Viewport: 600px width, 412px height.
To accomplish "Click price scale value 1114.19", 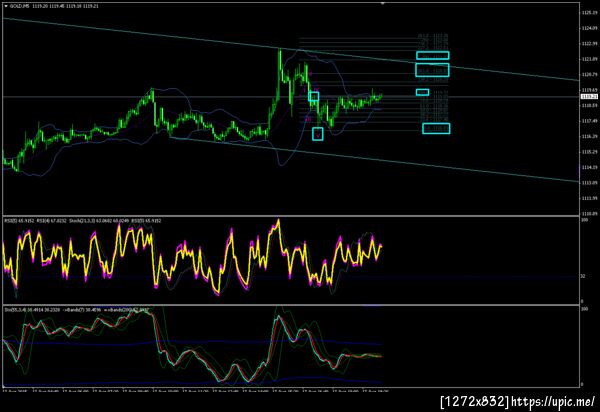I will click(x=589, y=167).
